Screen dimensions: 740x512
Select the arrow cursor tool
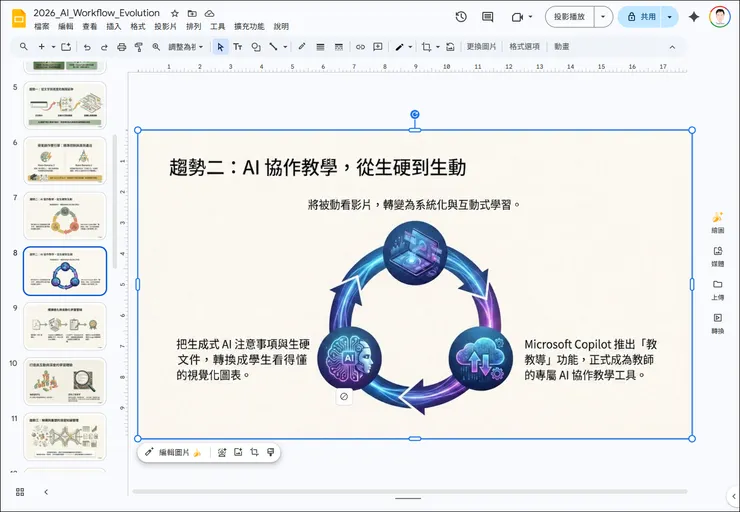[x=220, y=47]
